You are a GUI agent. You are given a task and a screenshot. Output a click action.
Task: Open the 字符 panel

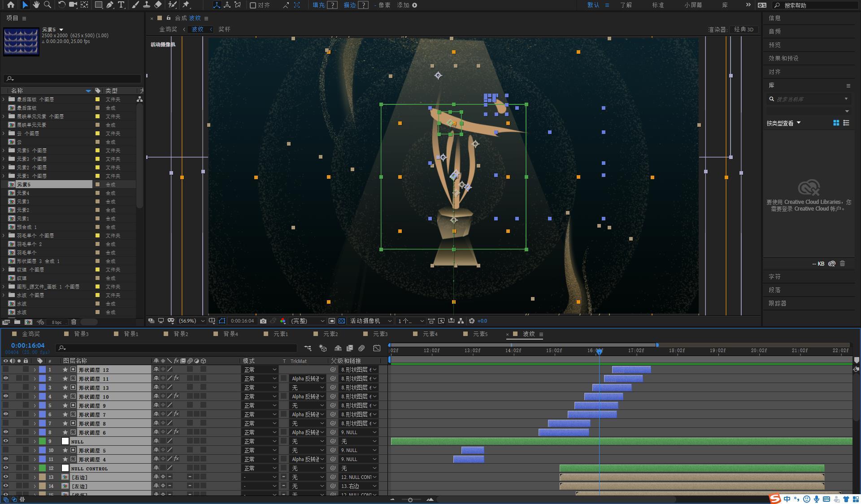click(774, 276)
